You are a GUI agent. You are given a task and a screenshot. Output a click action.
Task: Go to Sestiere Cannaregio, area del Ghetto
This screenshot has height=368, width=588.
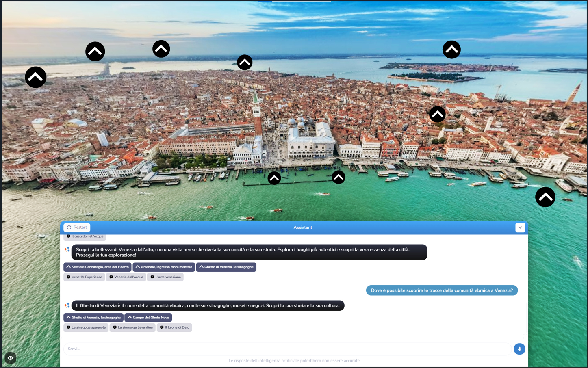click(x=98, y=267)
